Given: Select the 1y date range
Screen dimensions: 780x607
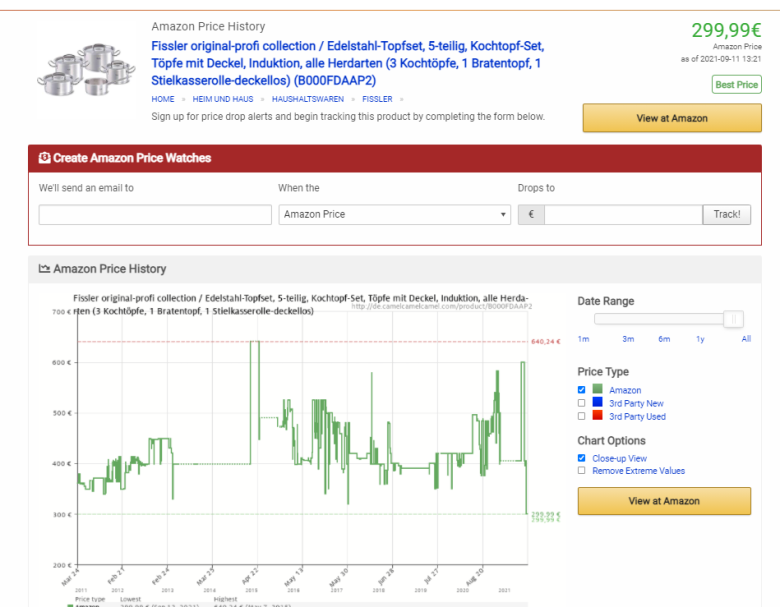Looking at the screenshot, I should click(700, 339).
